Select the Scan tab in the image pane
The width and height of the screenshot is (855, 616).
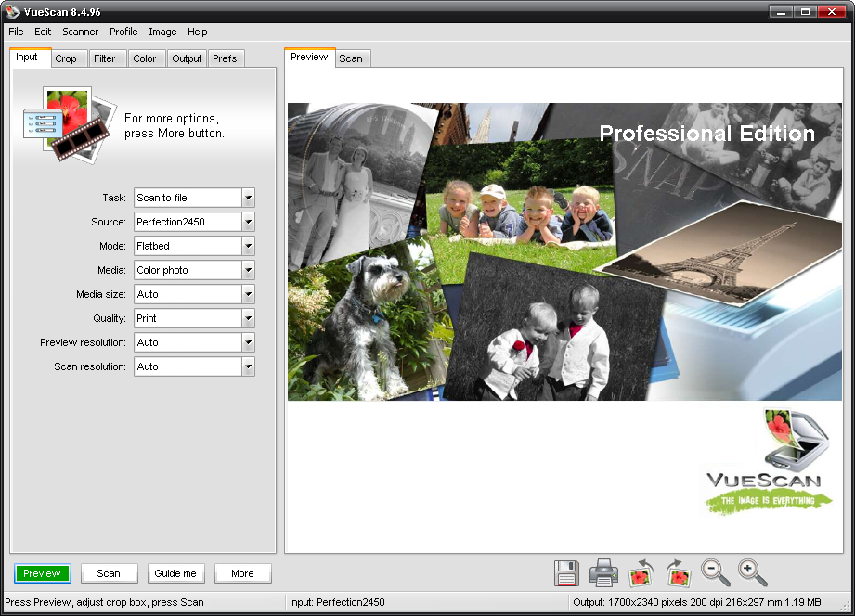(x=353, y=58)
